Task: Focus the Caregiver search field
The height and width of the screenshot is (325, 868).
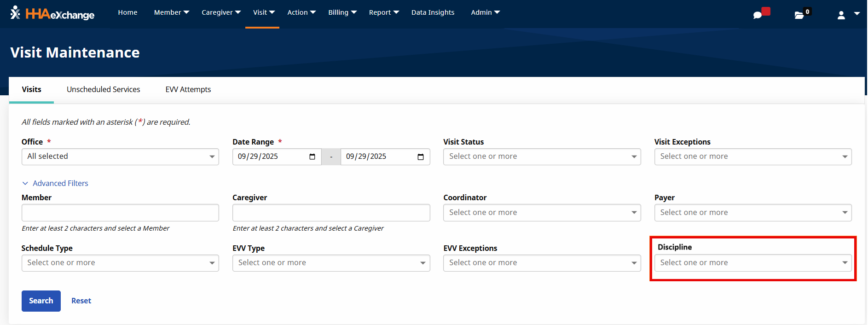Action: click(331, 213)
